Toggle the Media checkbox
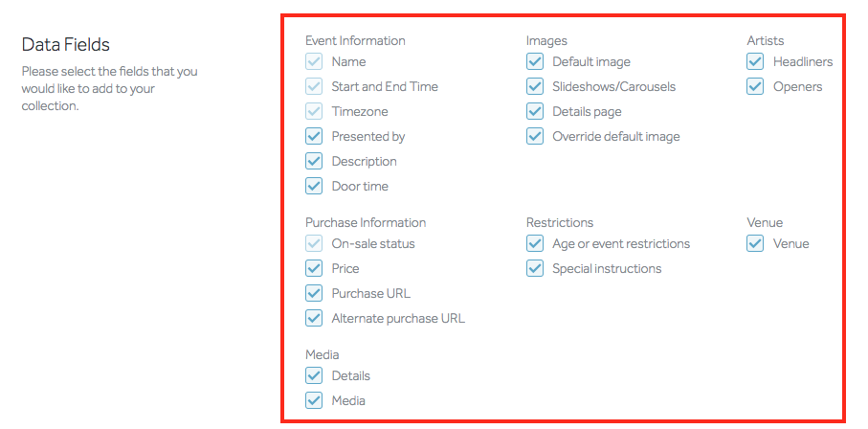This screenshot has width=868, height=429. (314, 400)
